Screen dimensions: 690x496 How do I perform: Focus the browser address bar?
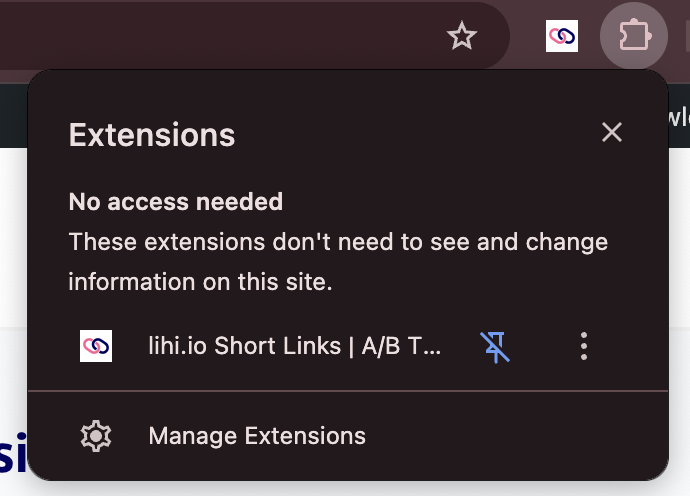click(x=200, y=37)
